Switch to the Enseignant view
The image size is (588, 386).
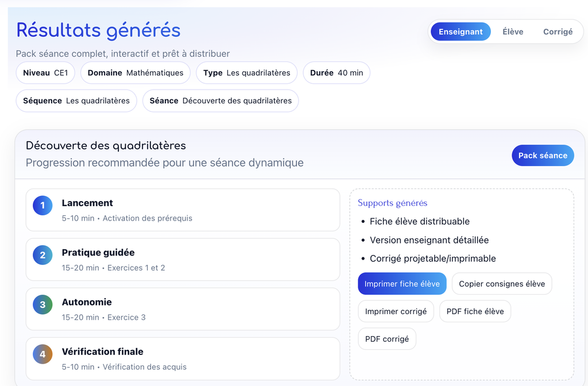tap(461, 32)
